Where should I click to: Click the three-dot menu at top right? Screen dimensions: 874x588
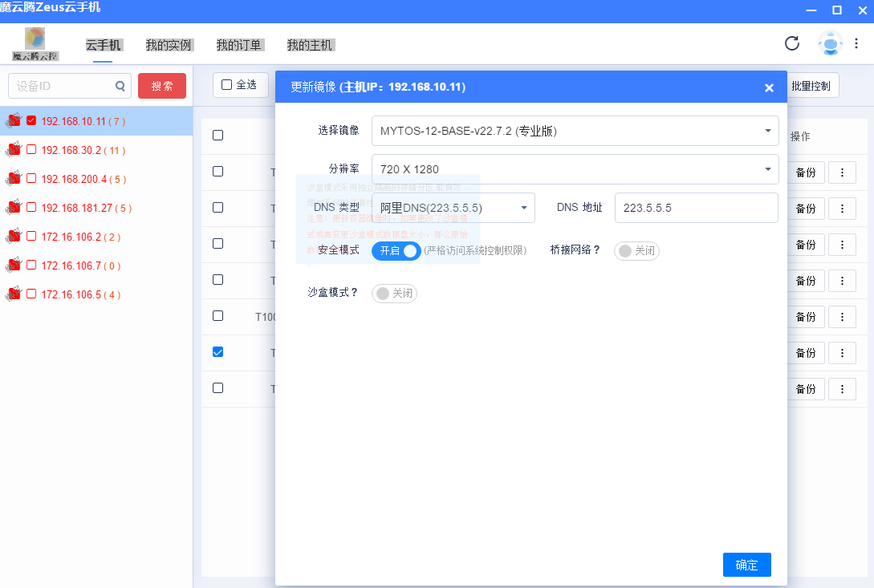tap(858, 44)
